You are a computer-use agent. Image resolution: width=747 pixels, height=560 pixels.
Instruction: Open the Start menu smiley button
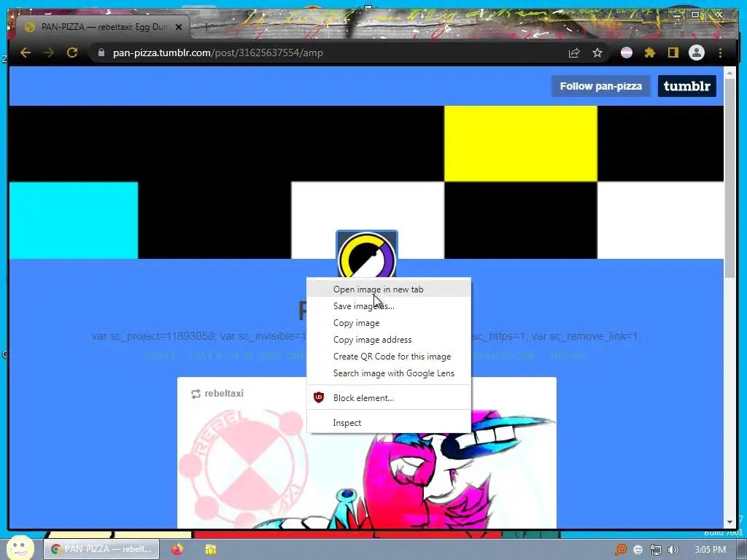[20, 548]
